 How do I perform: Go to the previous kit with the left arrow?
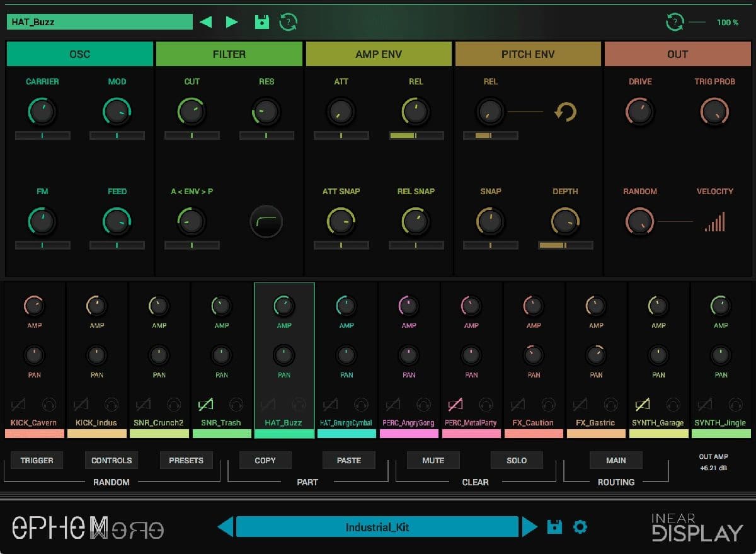pos(226,526)
